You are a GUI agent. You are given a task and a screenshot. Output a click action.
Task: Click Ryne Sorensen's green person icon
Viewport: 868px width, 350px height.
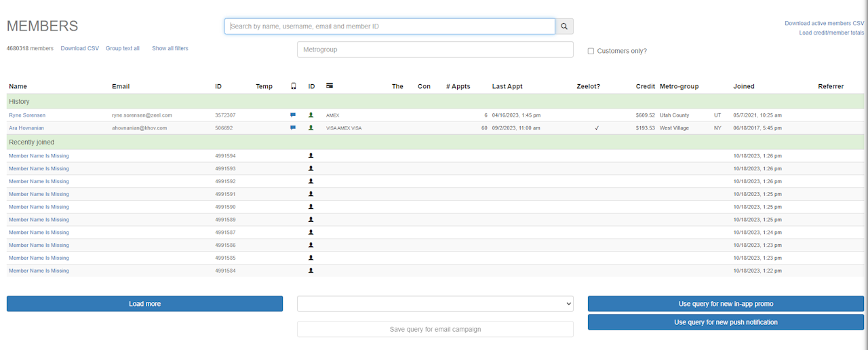[x=311, y=115]
